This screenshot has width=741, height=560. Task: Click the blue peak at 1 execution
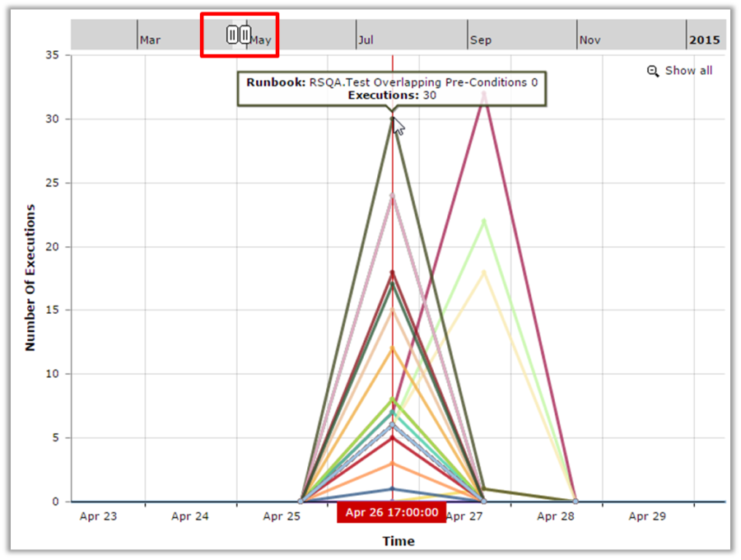(x=393, y=488)
